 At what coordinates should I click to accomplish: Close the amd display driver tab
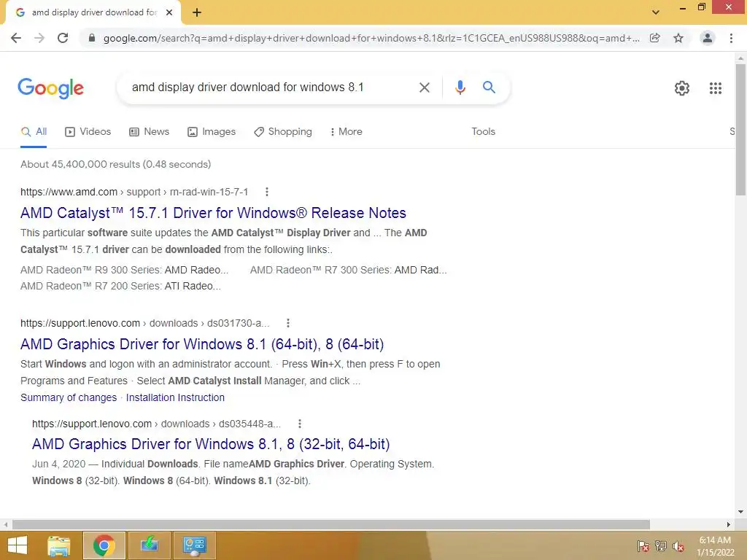pyautogui.click(x=169, y=12)
